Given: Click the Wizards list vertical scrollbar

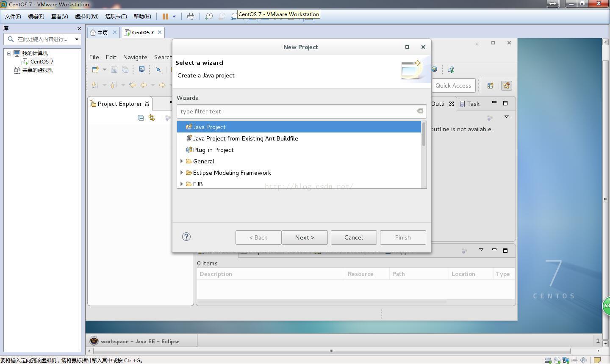Looking at the screenshot, I should [x=424, y=134].
